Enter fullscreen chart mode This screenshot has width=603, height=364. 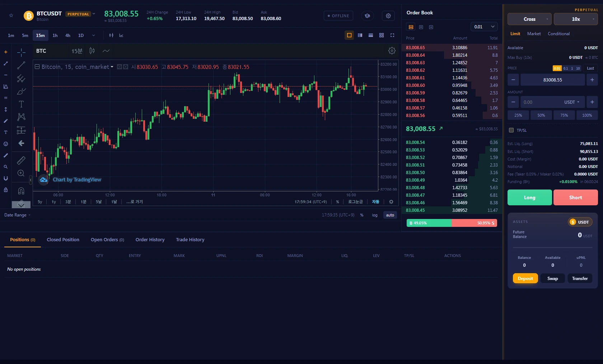coord(392,35)
